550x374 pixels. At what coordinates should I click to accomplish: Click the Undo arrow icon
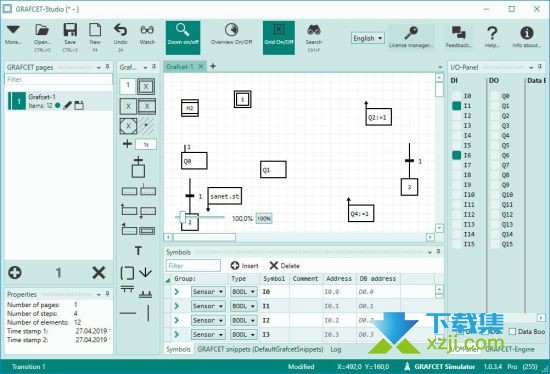click(120, 30)
